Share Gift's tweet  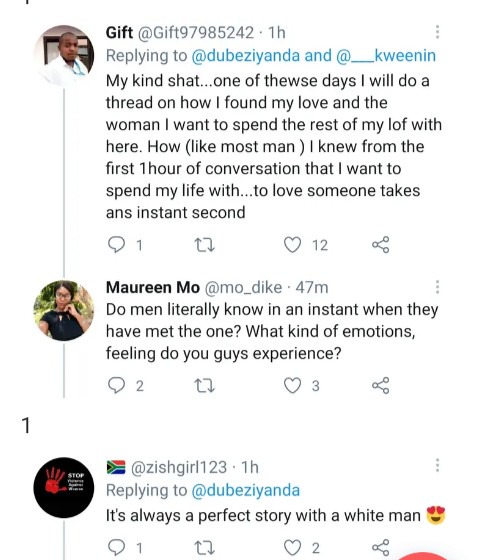click(381, 245)
